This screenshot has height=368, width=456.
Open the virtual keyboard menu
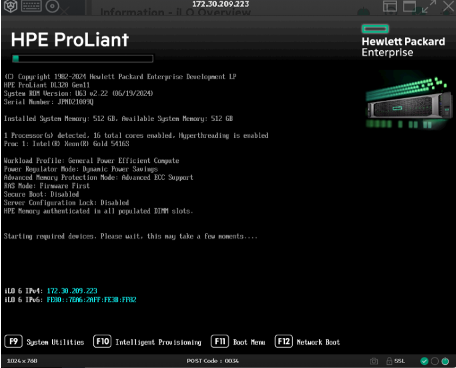click(31, 6)
